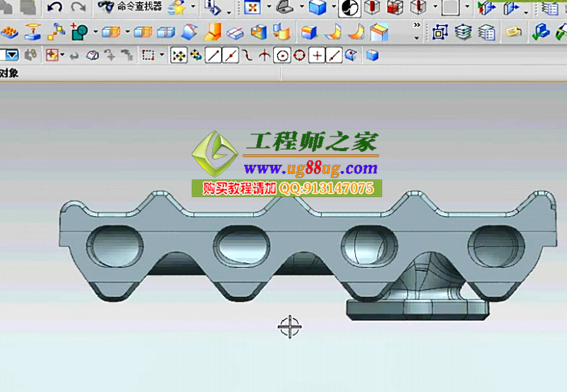Toggle the intersection snap button
Screen dimensions: 567x392
click(265, 55)
